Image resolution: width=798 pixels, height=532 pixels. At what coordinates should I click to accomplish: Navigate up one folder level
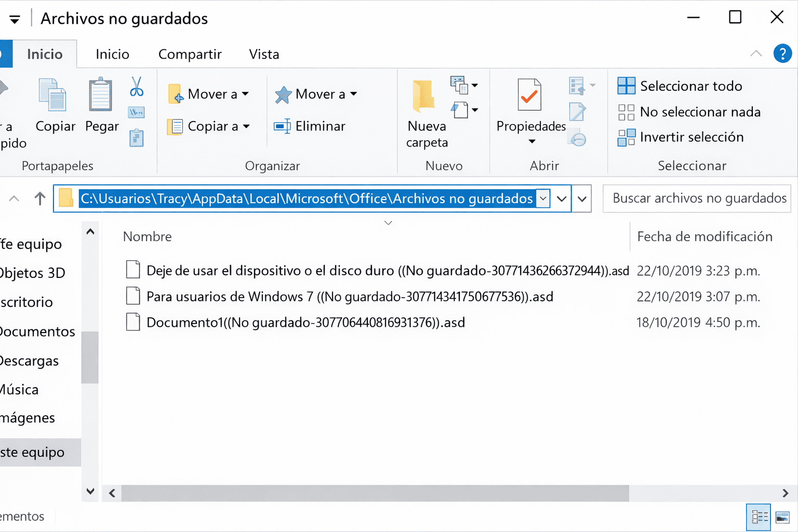pyautogui.click(x=40, y=198)
